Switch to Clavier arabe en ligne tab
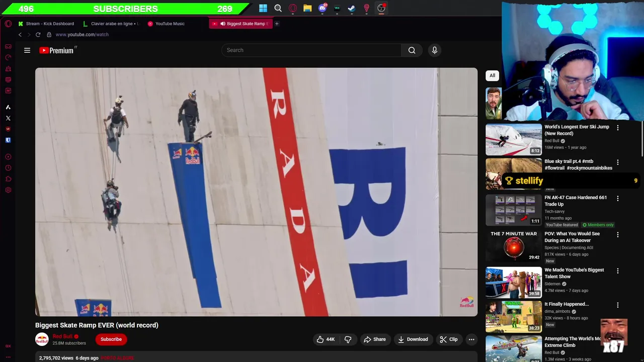The height and width of the screenshot is (362, 644). [111, 24]
